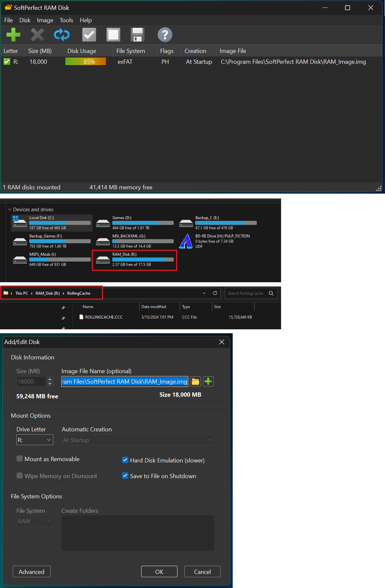The width and height of the screenshot is (385, 588).
Task: Open the Automatic Creation At Startup dropdown
Action: [138, 440]
